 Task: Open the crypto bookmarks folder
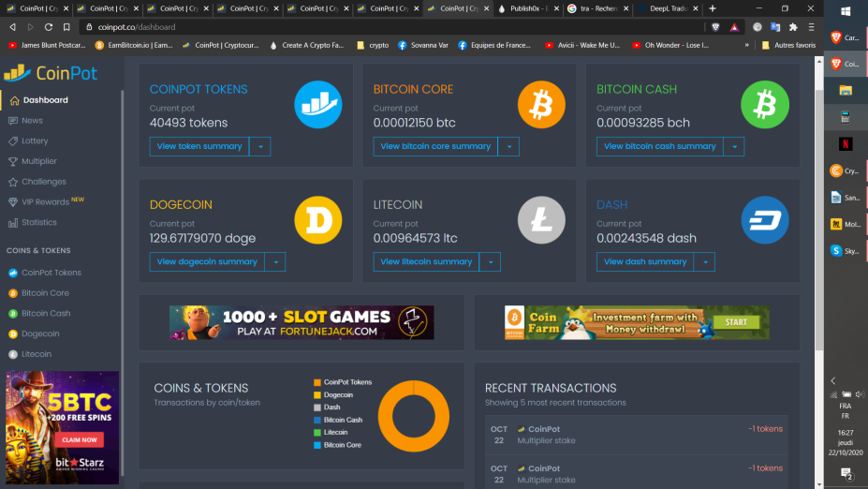[x=373, y=45]
